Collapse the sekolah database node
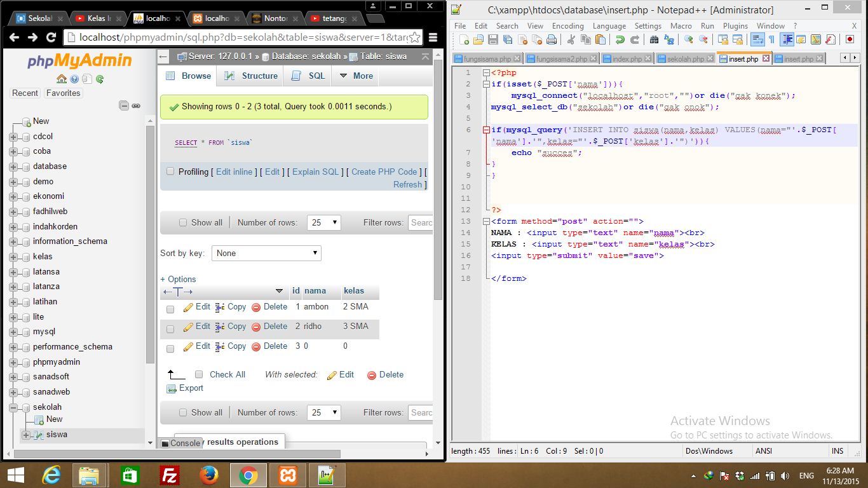 [x=13, y=407]
